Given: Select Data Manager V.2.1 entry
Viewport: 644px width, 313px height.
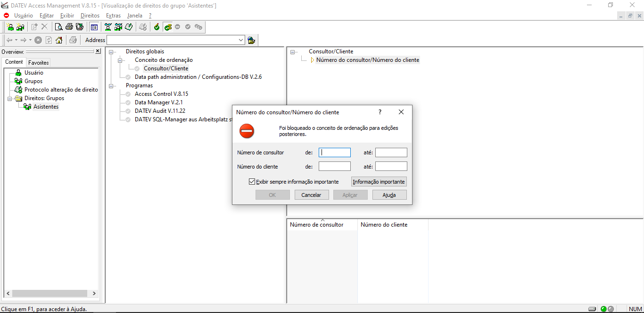Looking at the screenshot, I should [158, 102].
